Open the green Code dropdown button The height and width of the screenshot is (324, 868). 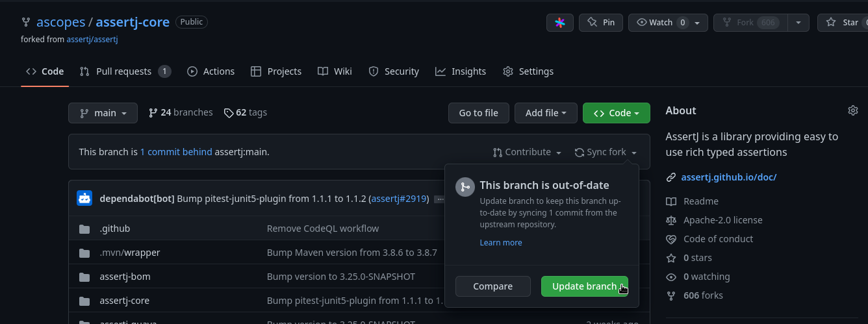pyautogui.click(x=616, y=113)
